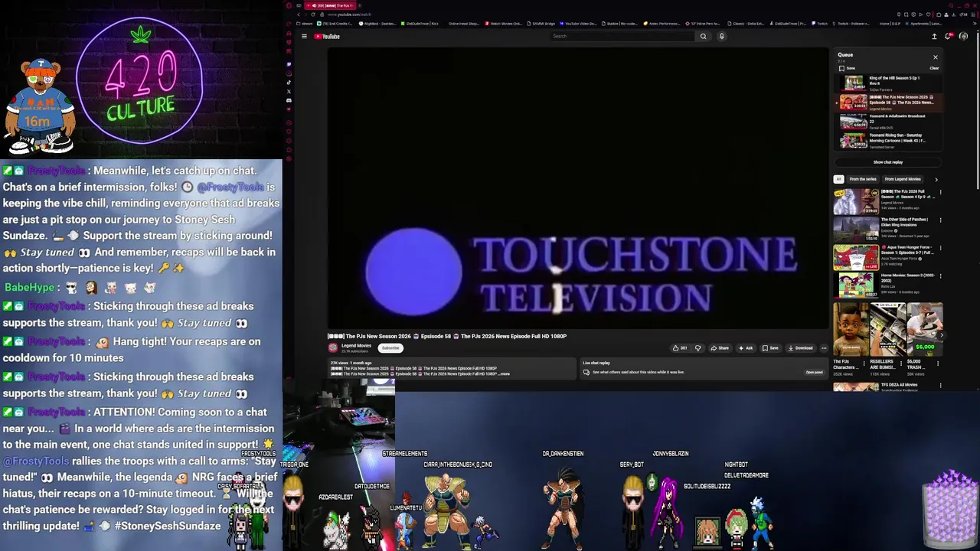The height and width of the screenshot is (551, 980).
Task: Dislike the video with thumbs down
Action: point(697,348)
